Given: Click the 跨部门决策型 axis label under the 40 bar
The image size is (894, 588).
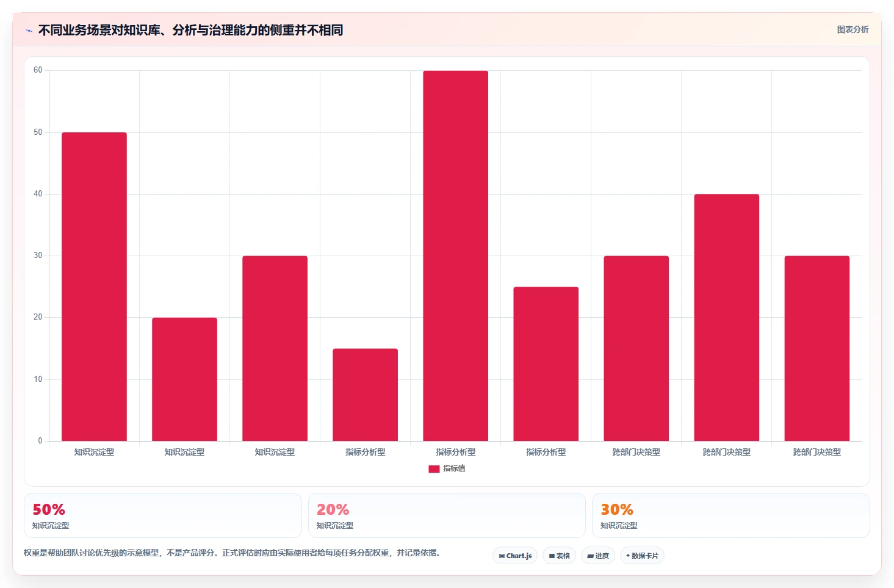Looking at the screenshot, I should (x=726, y=453).
